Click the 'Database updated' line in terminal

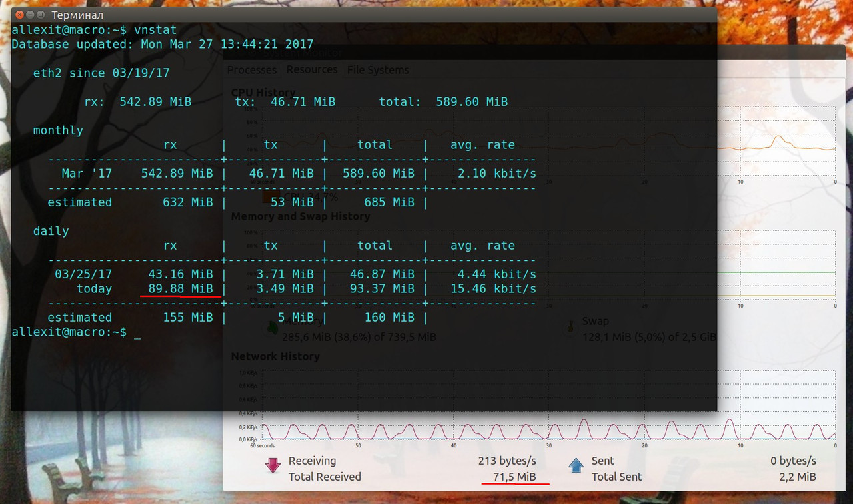pyautogui.click(x=163, y=45)
